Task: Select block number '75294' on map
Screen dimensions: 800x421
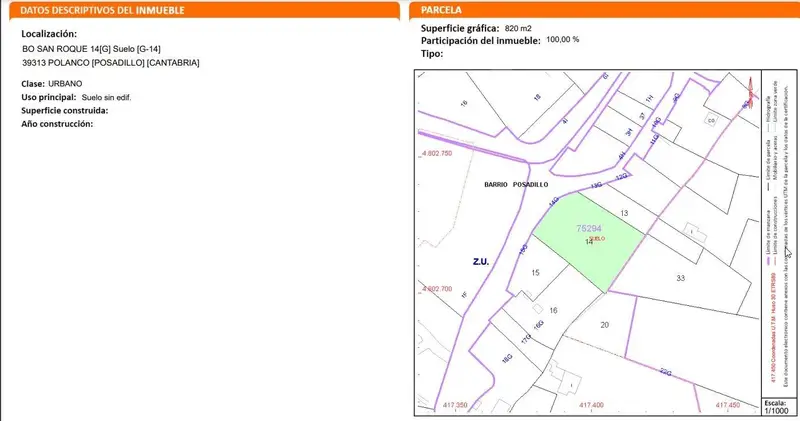Action: [589, 229]
